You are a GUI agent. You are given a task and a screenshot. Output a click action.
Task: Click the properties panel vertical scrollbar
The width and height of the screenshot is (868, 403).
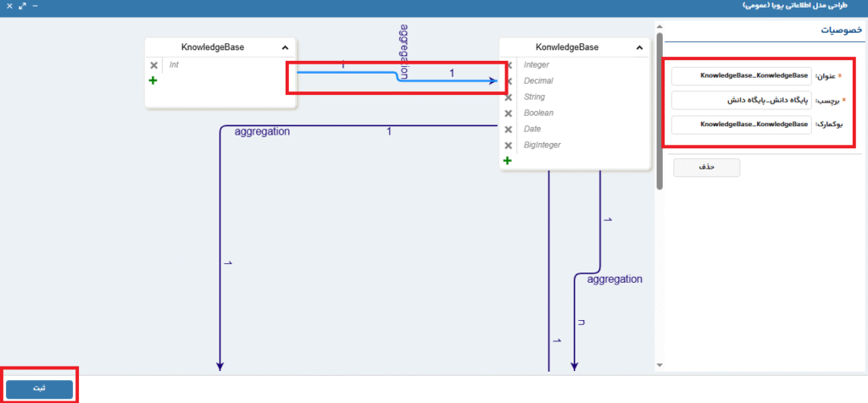(x=659, y=110)
